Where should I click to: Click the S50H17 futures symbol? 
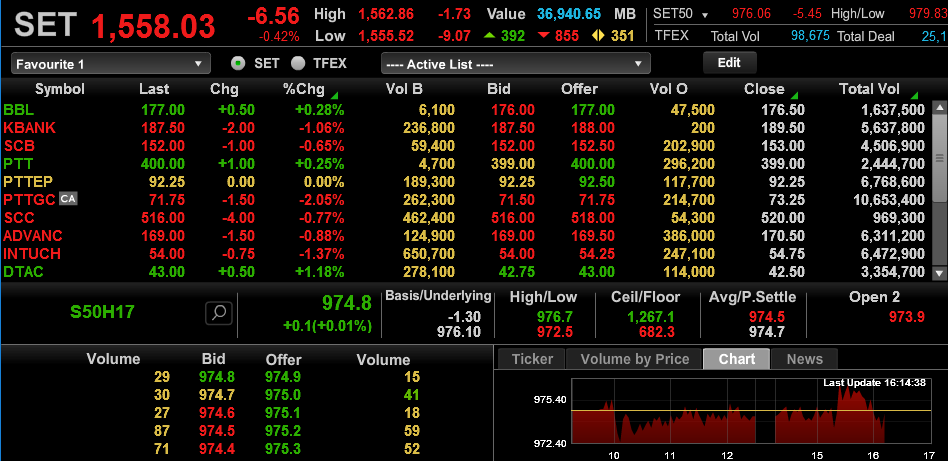click(x=102, y=312)
